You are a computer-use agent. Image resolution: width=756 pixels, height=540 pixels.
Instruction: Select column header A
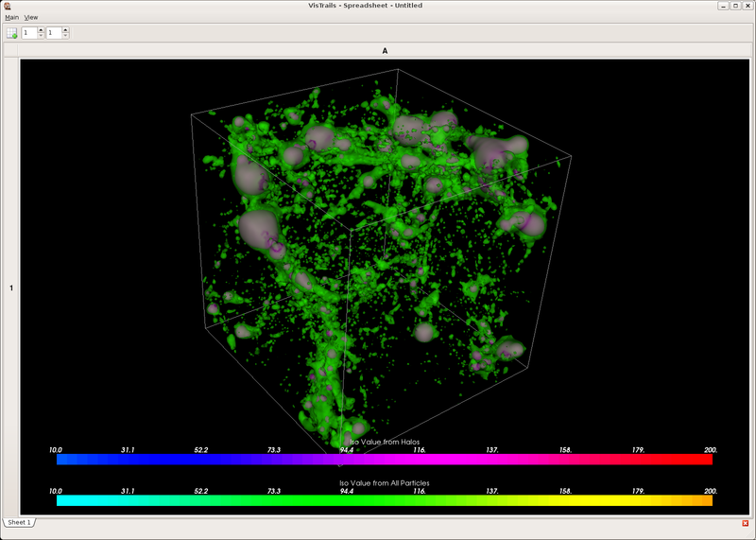tap(385, 51)
